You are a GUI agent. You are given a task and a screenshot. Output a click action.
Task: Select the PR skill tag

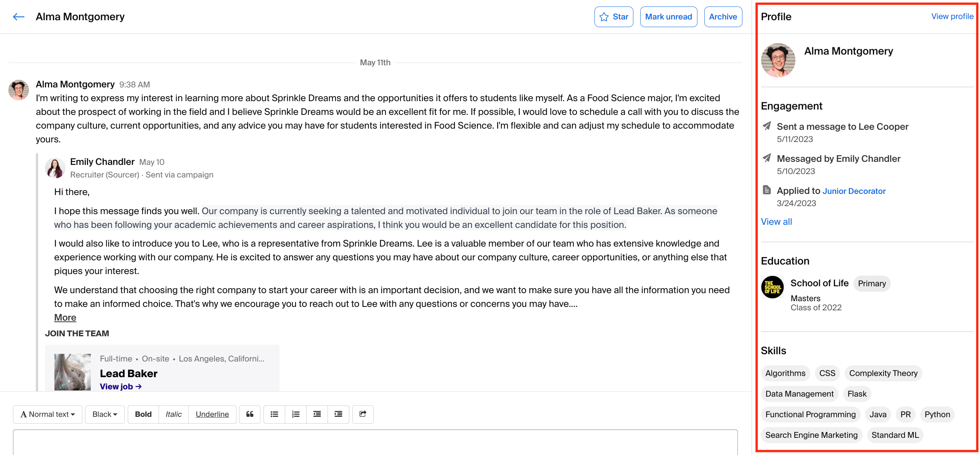tap(905, 415)
